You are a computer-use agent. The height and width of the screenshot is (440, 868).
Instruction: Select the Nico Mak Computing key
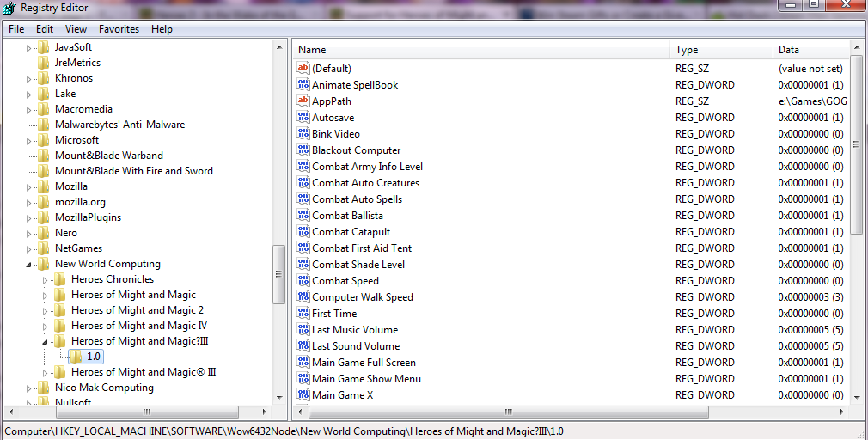pyautogui.click(x=104, y=388)
